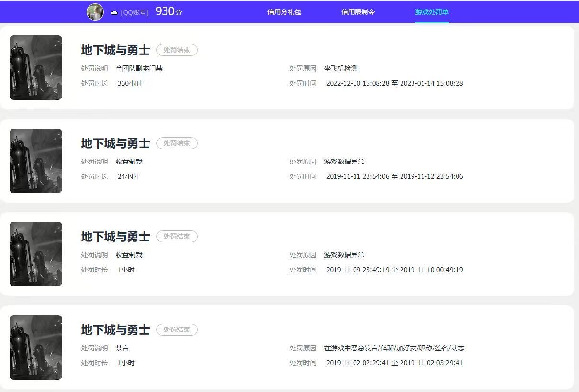The image size is (579, 392).
Task: Click the 游戏数据异常 reason on second record
Action: [x=345, y=161]
